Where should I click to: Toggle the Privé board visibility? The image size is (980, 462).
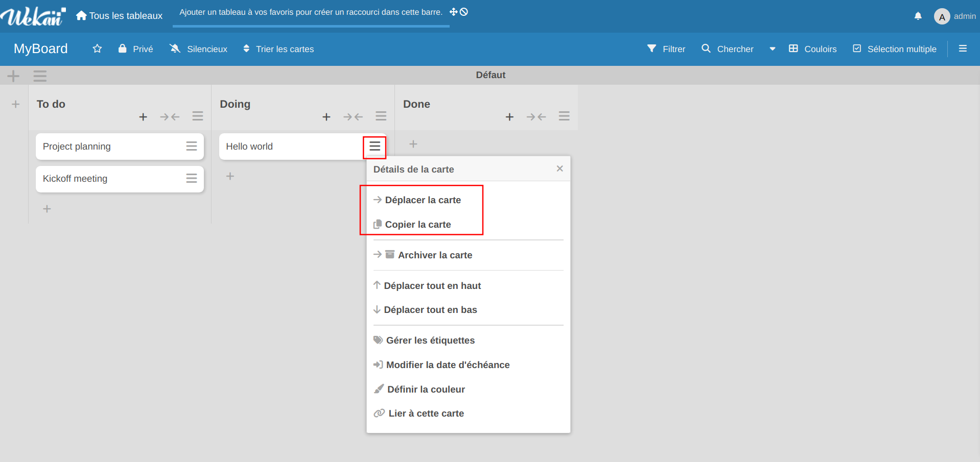pyautogui.click(x=136, y=49)
